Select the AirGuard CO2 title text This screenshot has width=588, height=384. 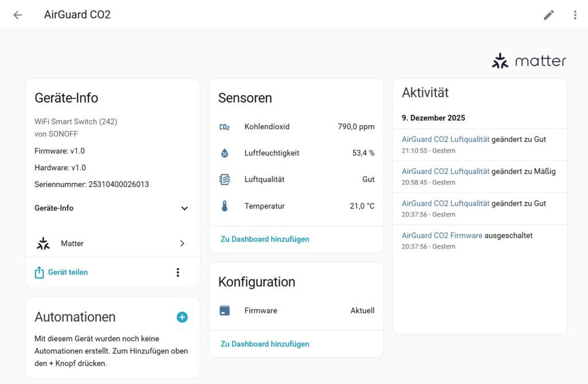pos(78,15)
